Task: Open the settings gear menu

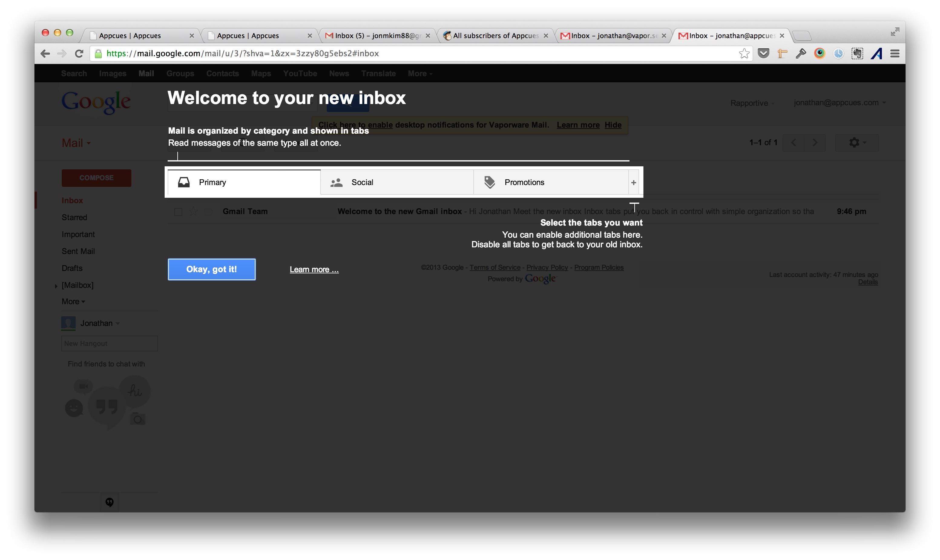Action: click(856, 143)
